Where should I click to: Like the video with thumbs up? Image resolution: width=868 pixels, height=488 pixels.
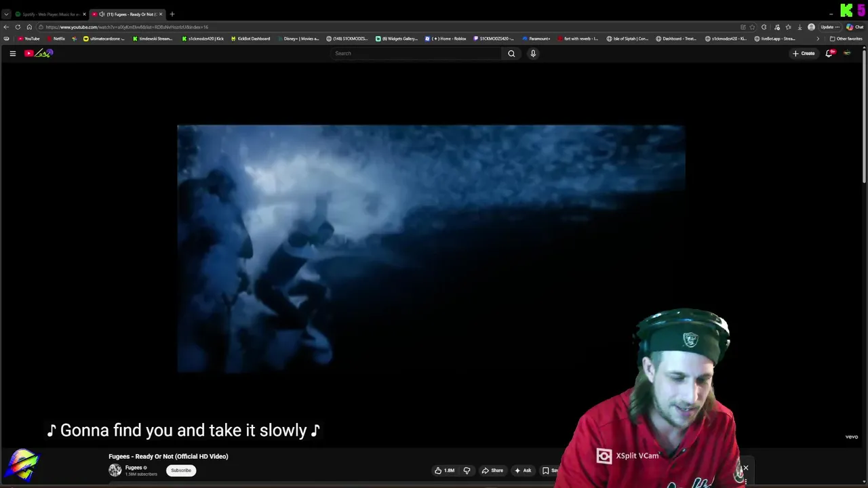click(x=444, y=470)
